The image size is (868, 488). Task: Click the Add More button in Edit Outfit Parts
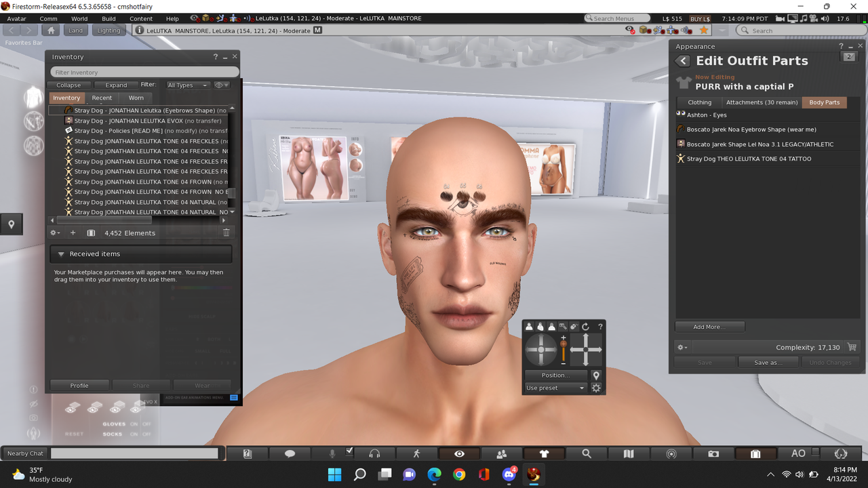(x=709, y=326)
